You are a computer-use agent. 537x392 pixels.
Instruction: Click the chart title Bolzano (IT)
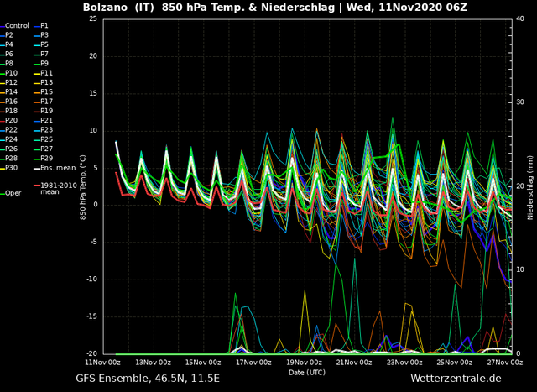(x=118, y=8)
